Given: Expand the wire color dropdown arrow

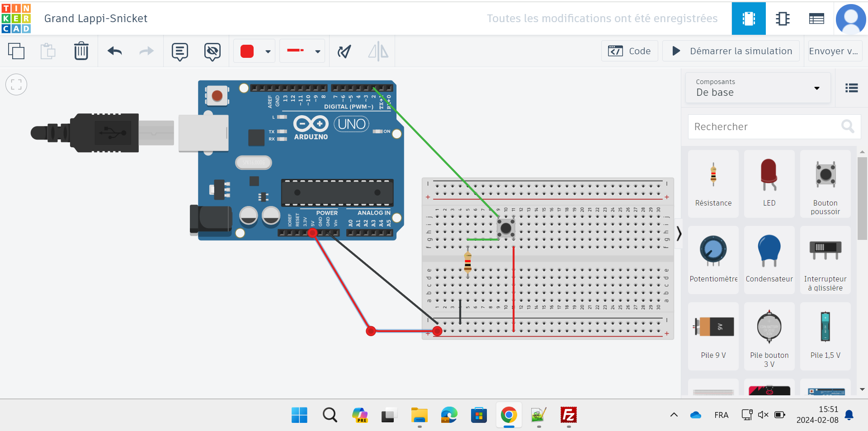Looking at the screenshot, I should [268, 52].
